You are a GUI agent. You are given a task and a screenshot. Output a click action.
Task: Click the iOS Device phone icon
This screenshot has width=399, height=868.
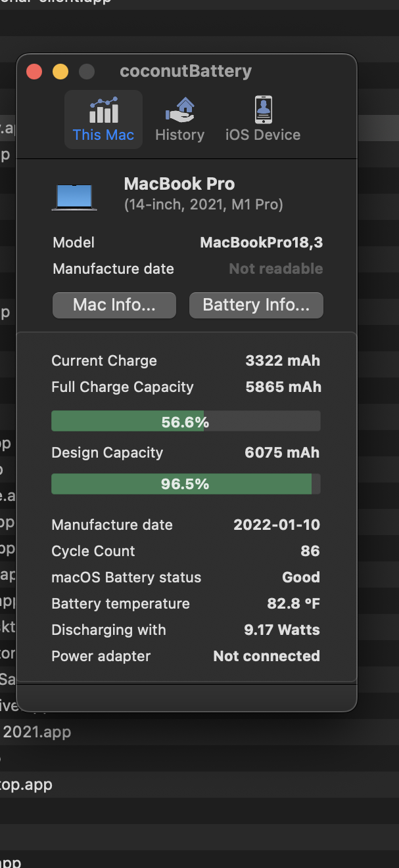tap(263, 109)
